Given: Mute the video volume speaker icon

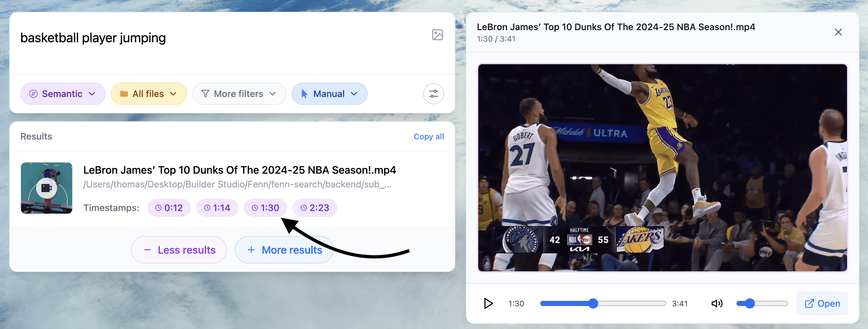Looking at the screenshot, I should [x=717, y=303].
